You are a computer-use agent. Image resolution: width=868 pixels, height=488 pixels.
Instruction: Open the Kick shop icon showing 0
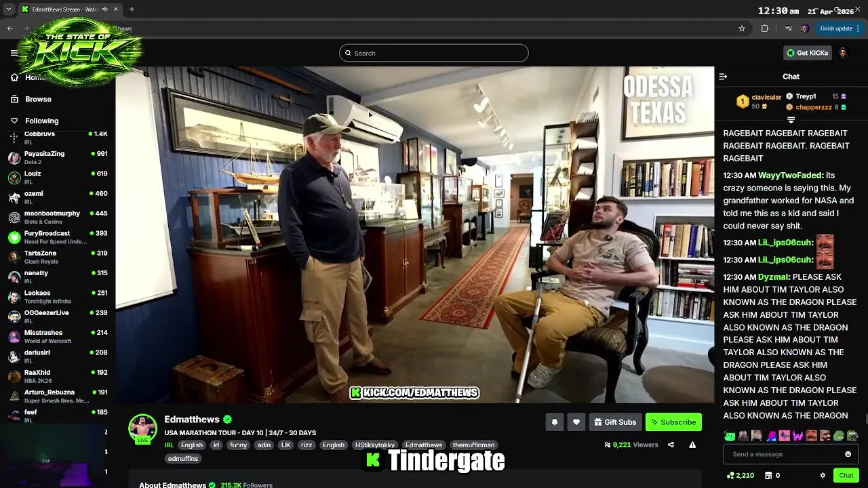(x=772, y=476)
